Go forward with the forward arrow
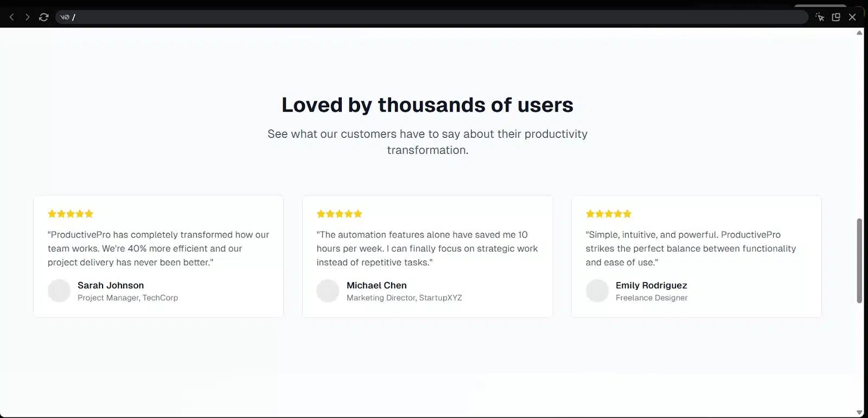Viewport: 868px width, 418px height. tap(27, 17)
